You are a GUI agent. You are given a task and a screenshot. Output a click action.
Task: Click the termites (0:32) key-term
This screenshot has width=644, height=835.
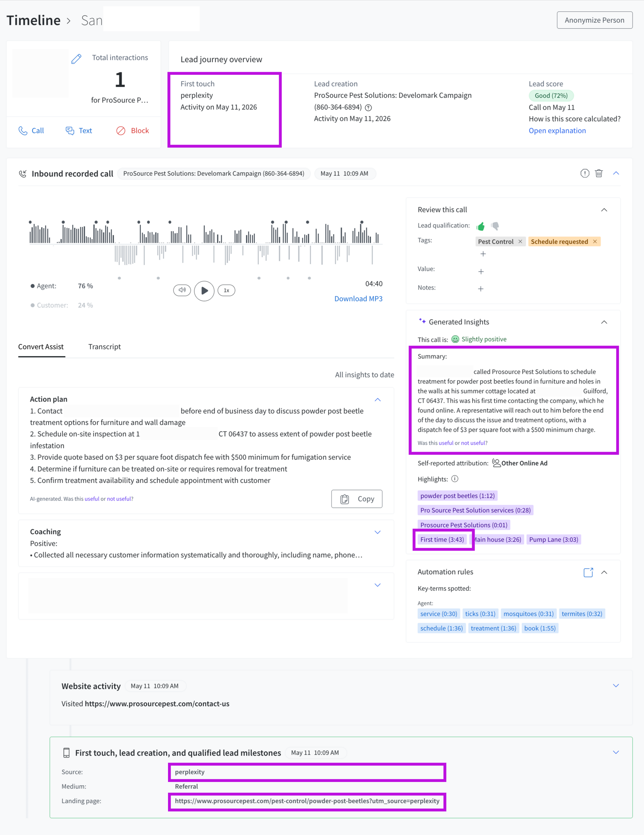coord(582,613)
